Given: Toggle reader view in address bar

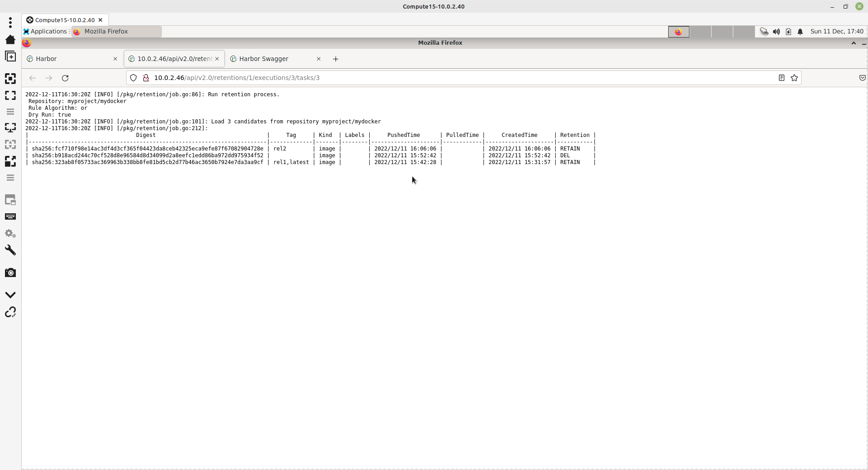Looking at the screenshot, I should [781, 78].
